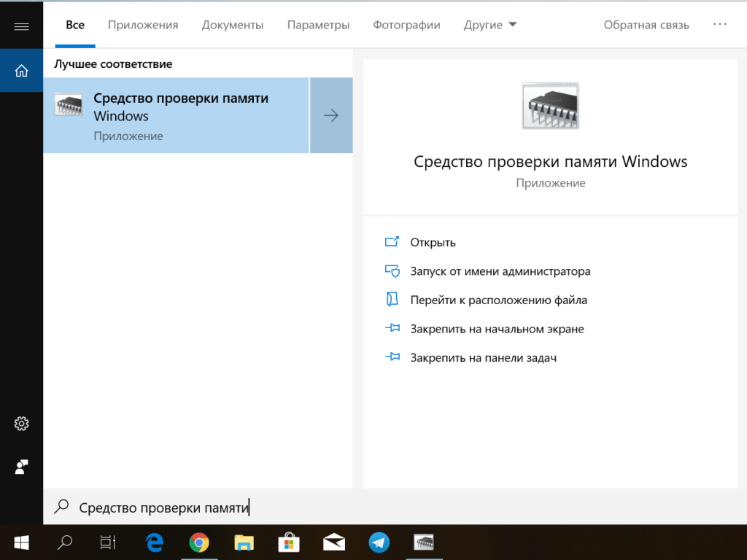Switch to the Фотографии tab
This screenshot has width=747, height=560.
tap(406, 25)
